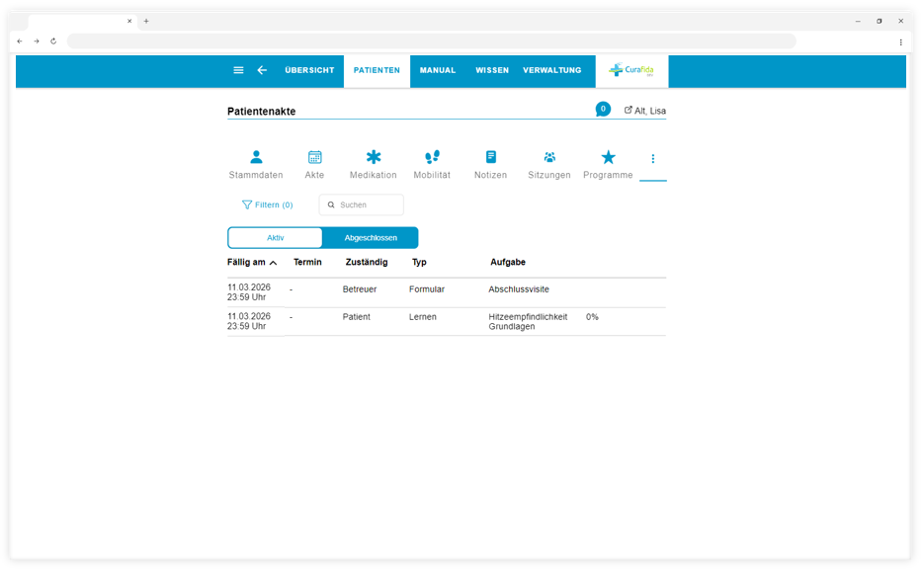
Task: Click the Filtern (0) button
Action: (x=268, y=205)
